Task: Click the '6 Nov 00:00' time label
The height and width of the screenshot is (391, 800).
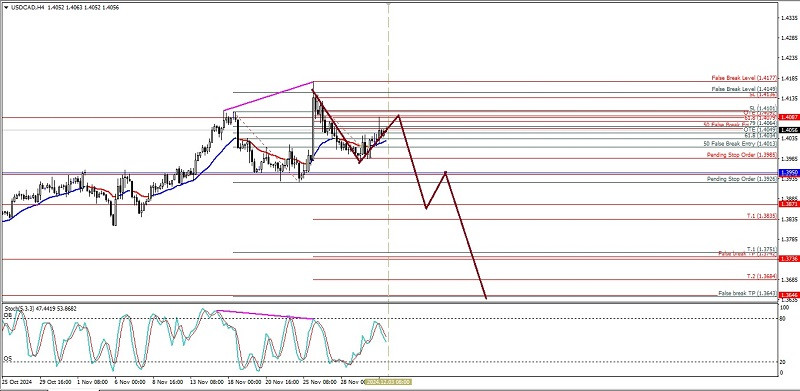Action: pos(130,382)
